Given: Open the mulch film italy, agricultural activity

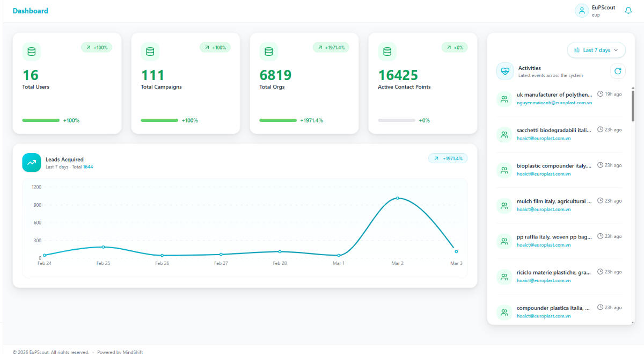Looking at the screenshot, I should tap(554, 201).
